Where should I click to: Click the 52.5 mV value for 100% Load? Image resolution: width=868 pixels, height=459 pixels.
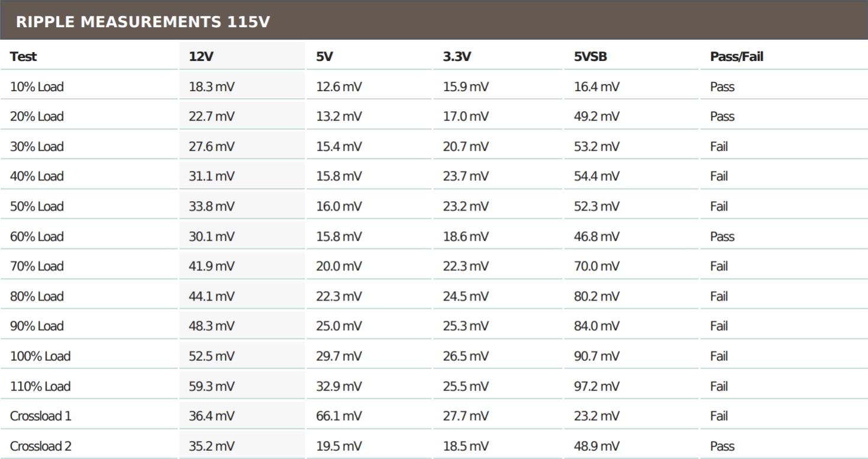pyautogui.click(x=212, y=356)
